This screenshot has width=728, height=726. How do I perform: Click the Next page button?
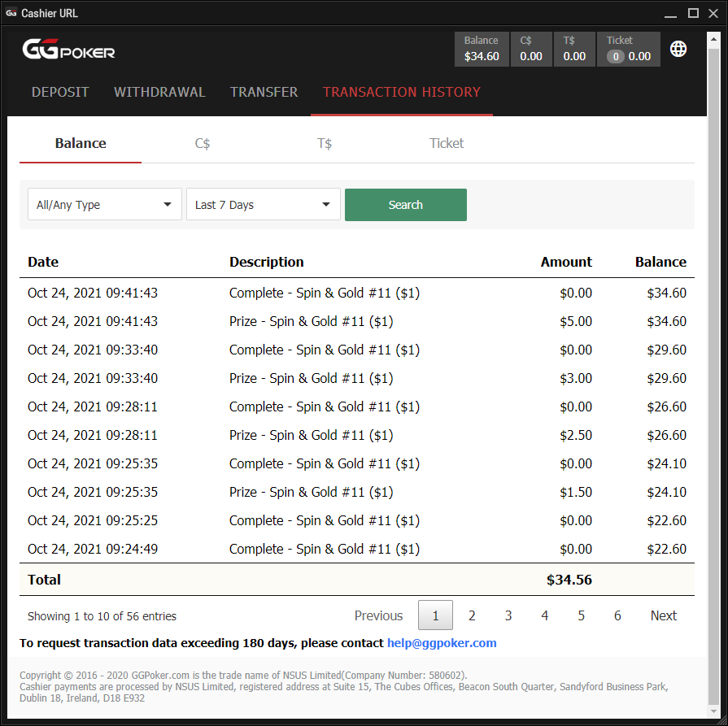[x=664, y=615]
